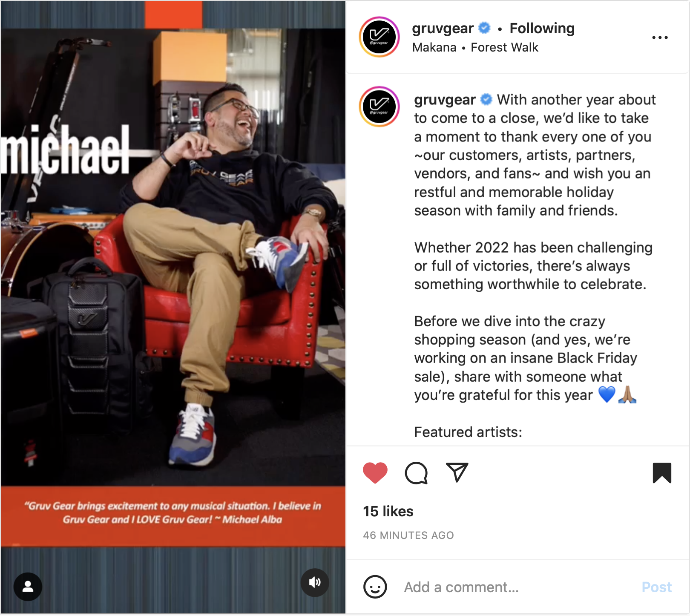The image size is (690, 616).
Task: Show tagged people icon on video
Action: coord(28,587)
